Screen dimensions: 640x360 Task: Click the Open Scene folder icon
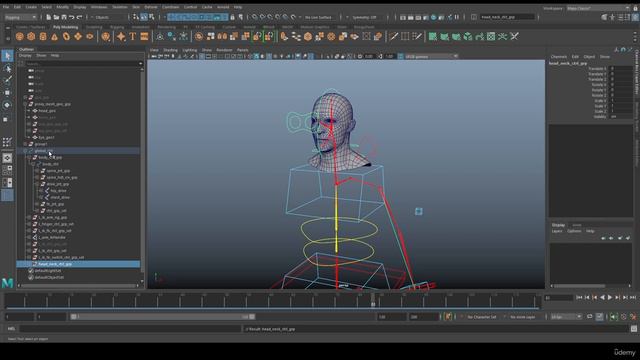click(56, 17)
